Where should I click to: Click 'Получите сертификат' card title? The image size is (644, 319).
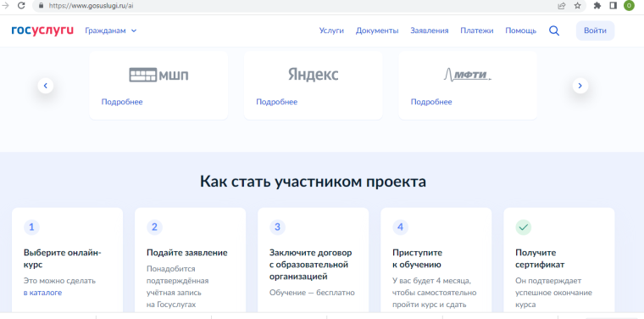pos(540,259)
